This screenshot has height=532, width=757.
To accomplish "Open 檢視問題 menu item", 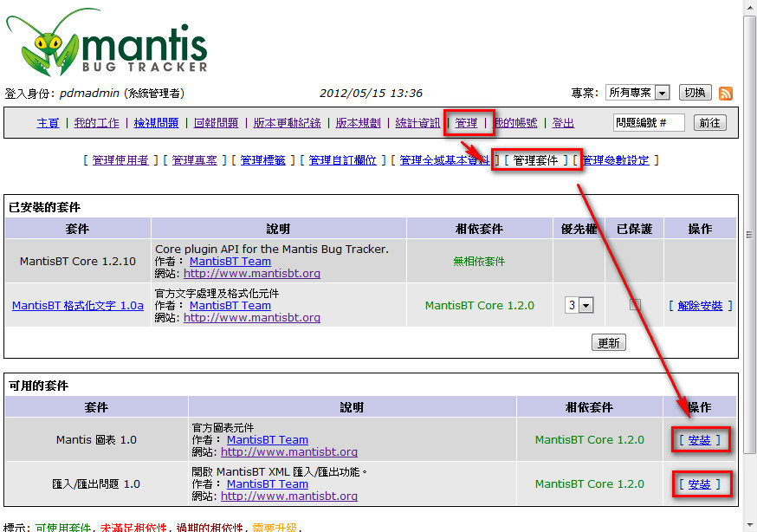I will 156,123.
